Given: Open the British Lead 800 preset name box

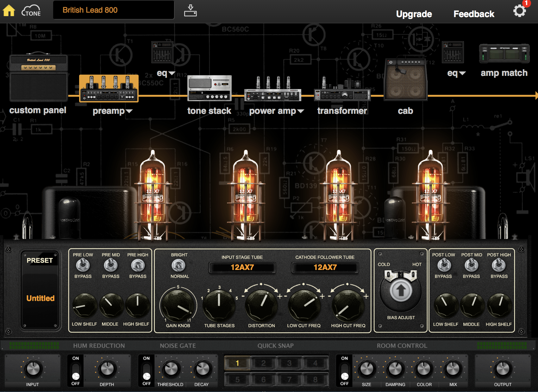Looking at the screenshot, I should click(114, 10).
